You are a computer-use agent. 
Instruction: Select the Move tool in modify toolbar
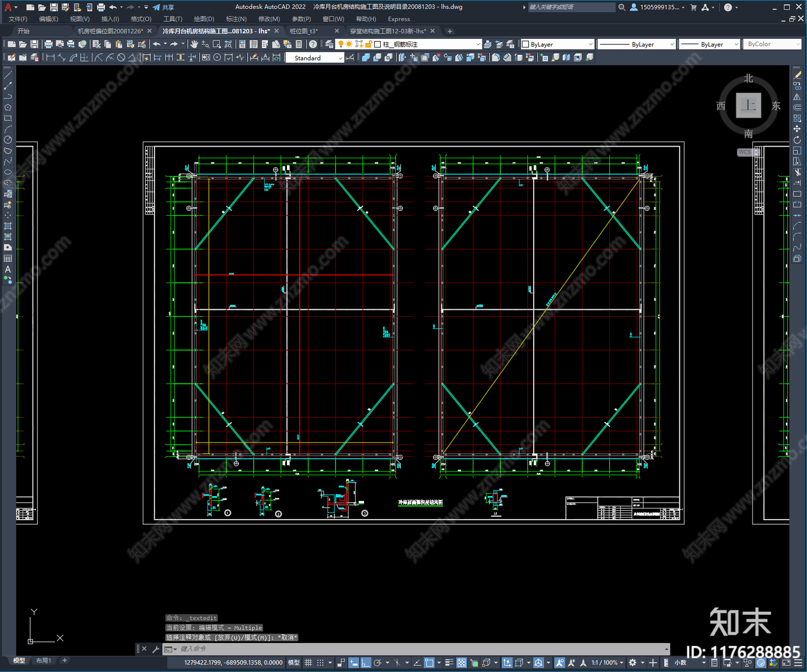tap(797, 129)
